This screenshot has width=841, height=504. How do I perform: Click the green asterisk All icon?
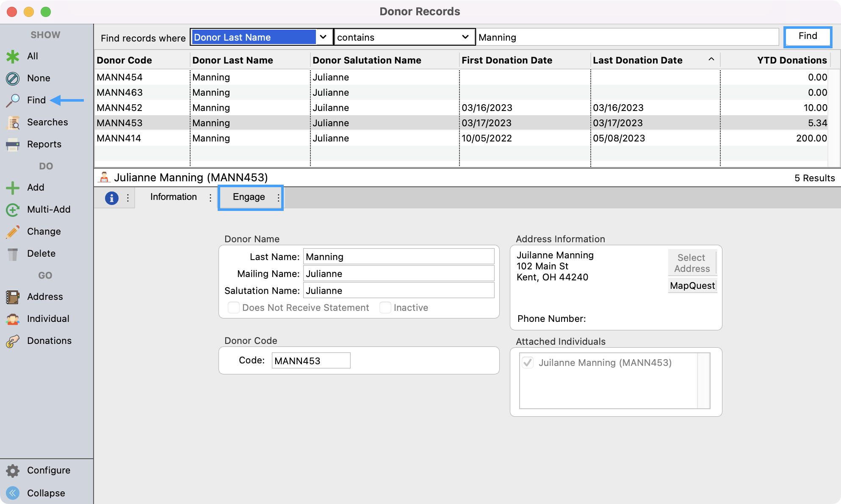coord(13,56)
